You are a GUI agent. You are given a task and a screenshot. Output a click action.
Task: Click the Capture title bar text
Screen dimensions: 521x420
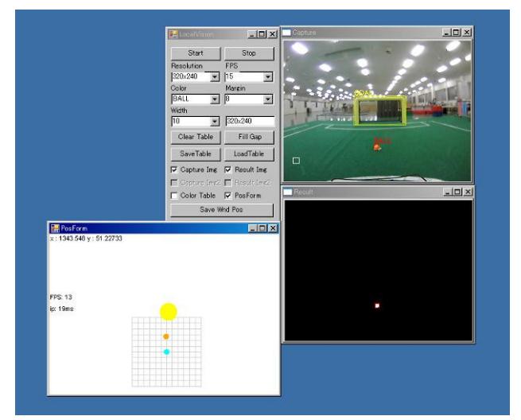coord(304,33)
